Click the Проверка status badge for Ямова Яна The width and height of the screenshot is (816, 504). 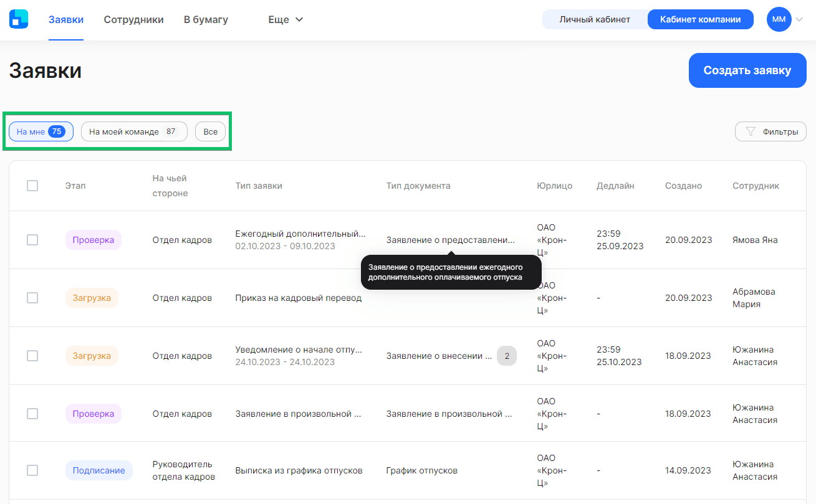click(x=94, y=240)
